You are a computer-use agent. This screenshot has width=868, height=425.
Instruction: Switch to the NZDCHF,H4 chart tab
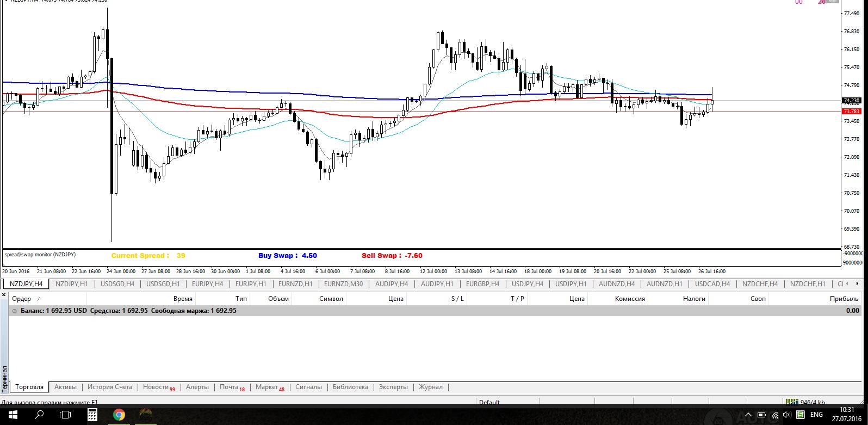tap(760, 284)
